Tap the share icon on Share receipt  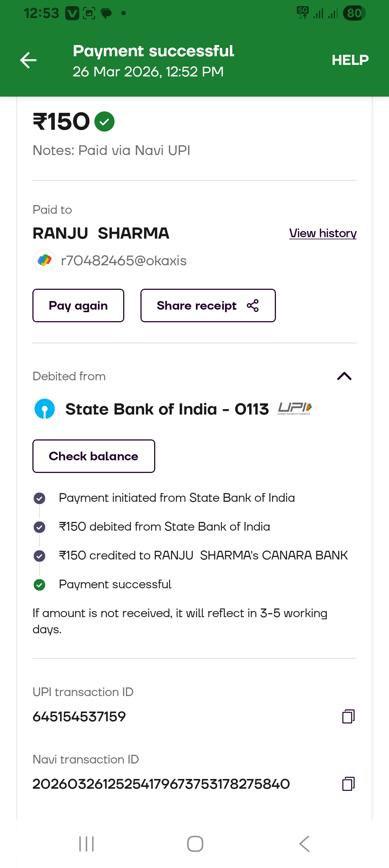click(x=253, y=306)
